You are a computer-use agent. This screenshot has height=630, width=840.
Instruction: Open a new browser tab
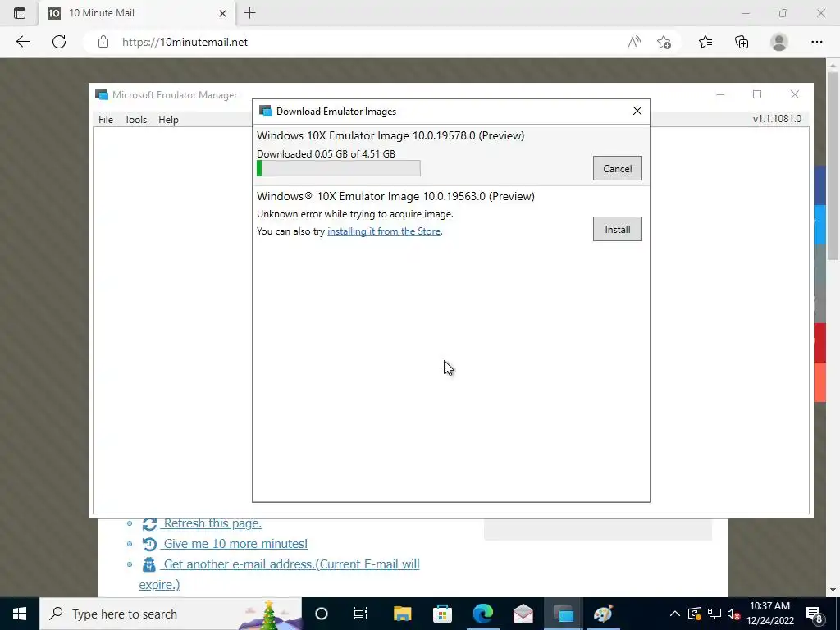pyautogui.click(x=249, y=13)
